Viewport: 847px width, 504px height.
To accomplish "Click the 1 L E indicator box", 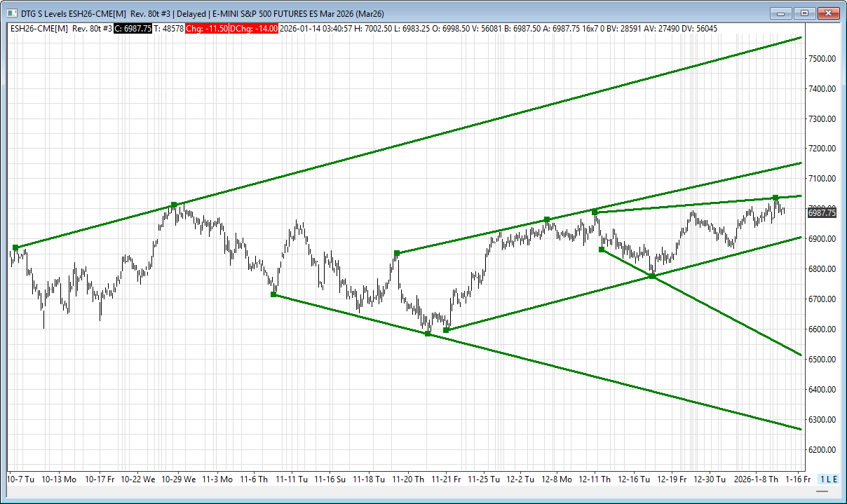I will (829, 479).
